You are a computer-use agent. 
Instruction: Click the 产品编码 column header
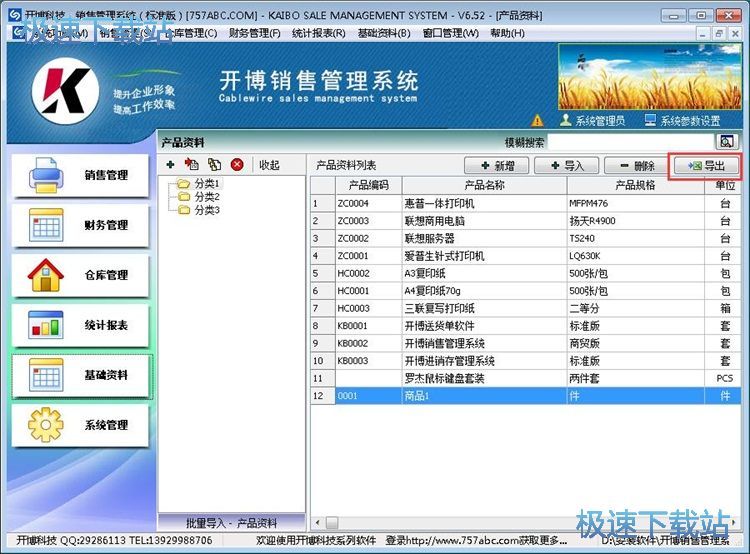[x=368, y=185]
